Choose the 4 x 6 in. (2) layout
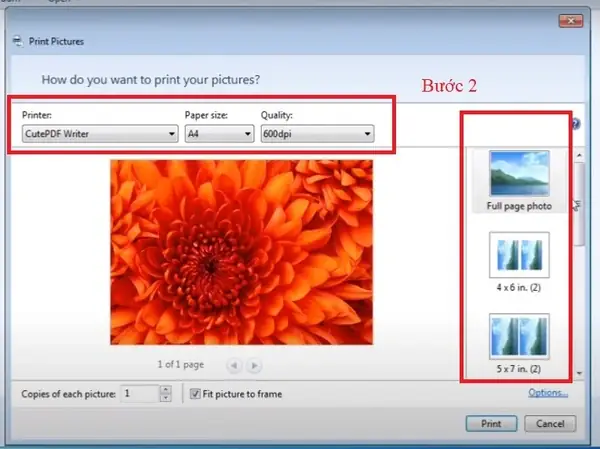Screen dimensions: 600x449 point(519,255)
